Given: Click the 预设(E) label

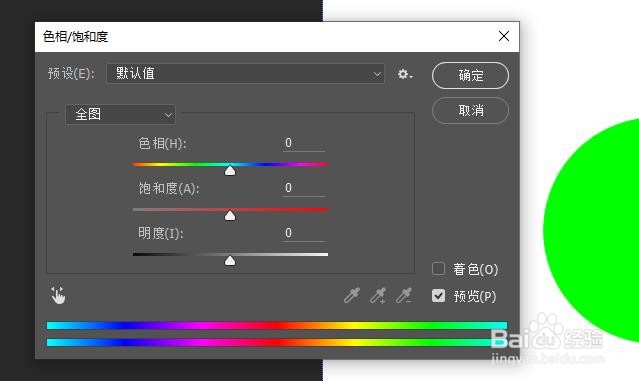Looking at the screenshot, I should pos(71,74).
